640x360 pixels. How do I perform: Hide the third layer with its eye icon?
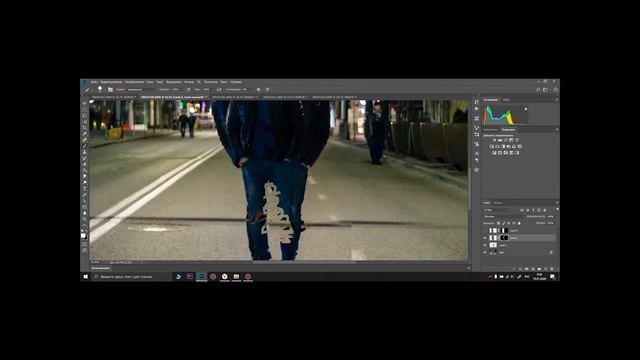tap(485, 245)
